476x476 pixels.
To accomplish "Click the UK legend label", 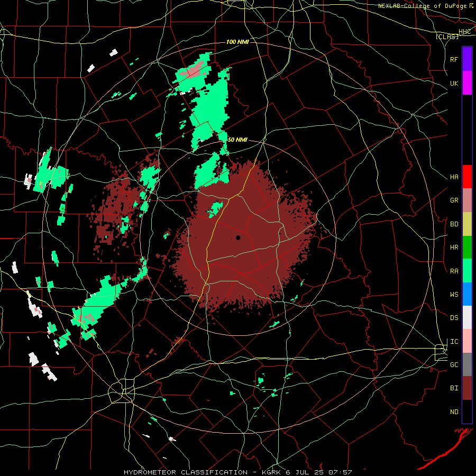I will click(454, 83).
